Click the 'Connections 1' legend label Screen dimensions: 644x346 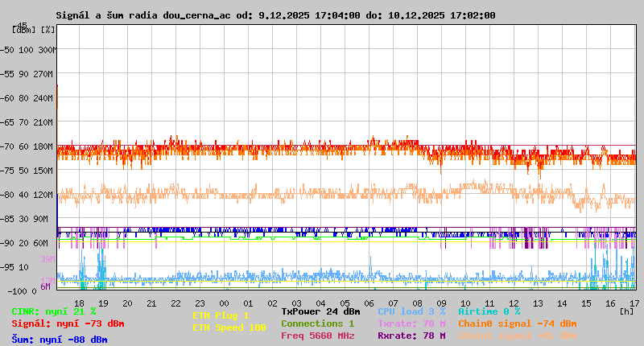pos(317,323)
